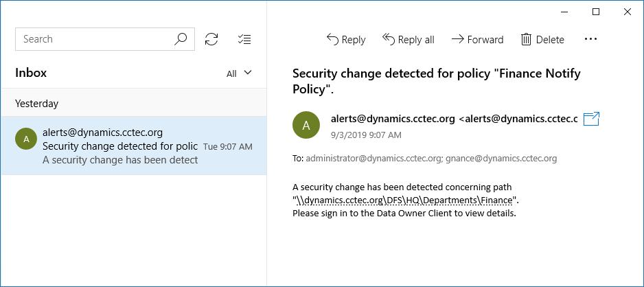Viewport: 644px width, 287px height.
Task: Delete the open email message
Action: pos(542,39)
